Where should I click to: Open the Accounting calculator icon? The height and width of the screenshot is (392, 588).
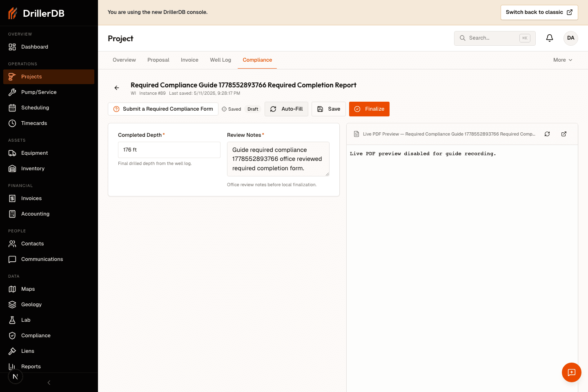[x=12, y=214]
